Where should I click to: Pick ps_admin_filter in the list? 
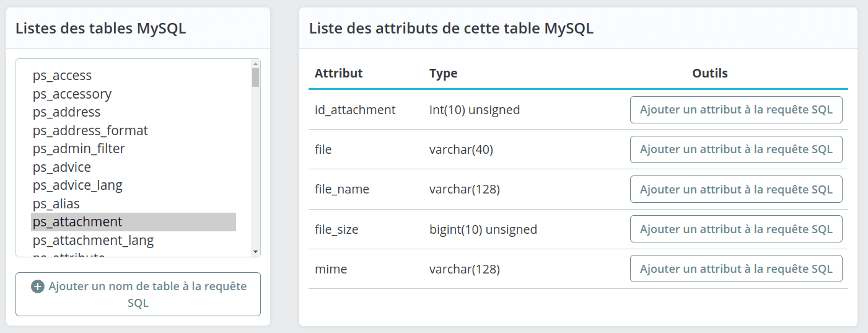tap(79, 149)
